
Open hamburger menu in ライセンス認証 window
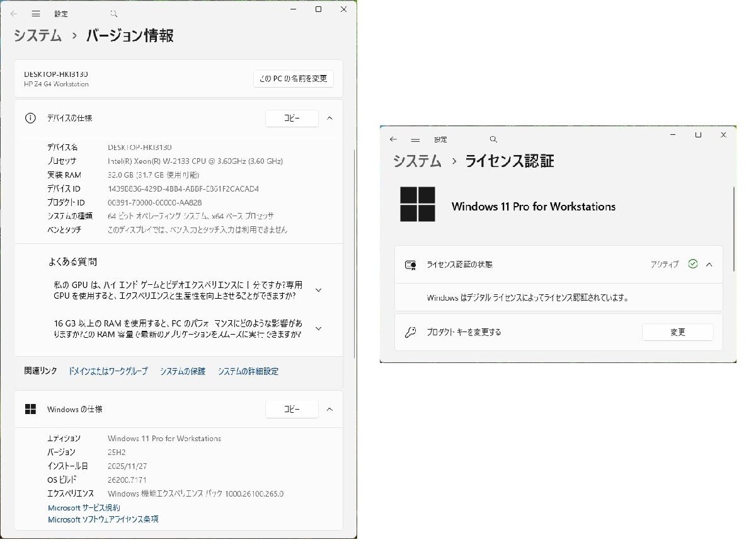coord(415,139)
